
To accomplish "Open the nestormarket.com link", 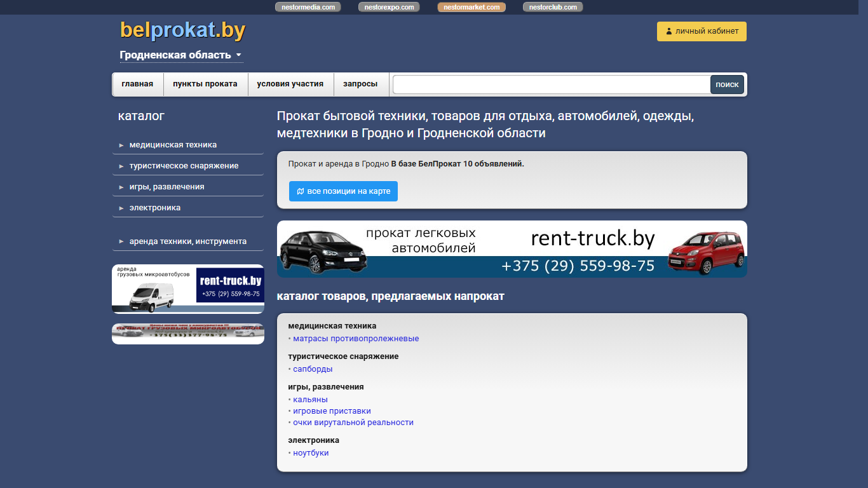I will click(x=471, y=7).
